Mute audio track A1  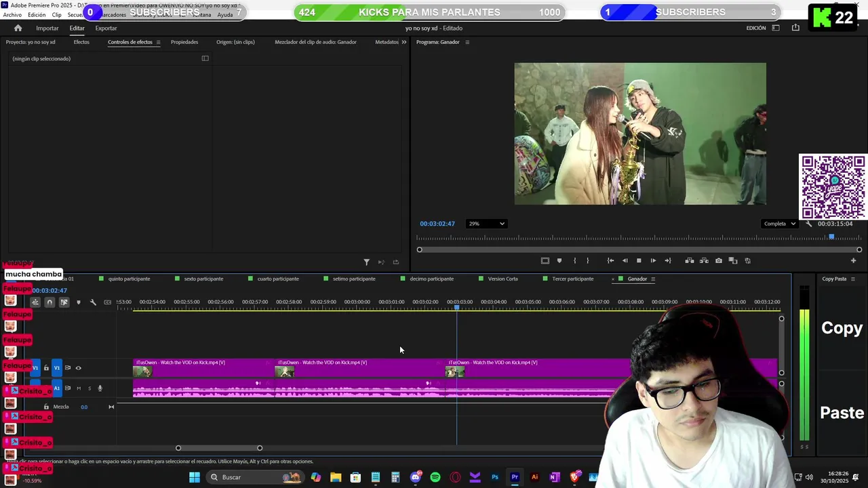[x=79, y=388]
